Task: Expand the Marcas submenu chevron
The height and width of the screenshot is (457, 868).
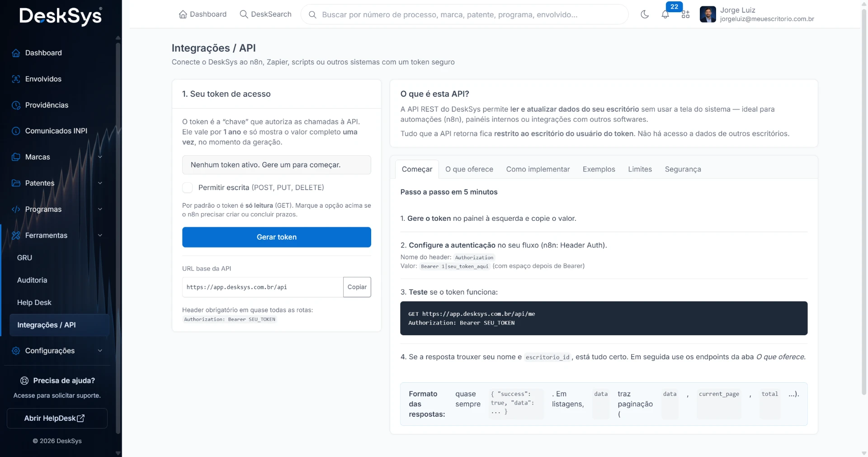Action: coord(100,157)
